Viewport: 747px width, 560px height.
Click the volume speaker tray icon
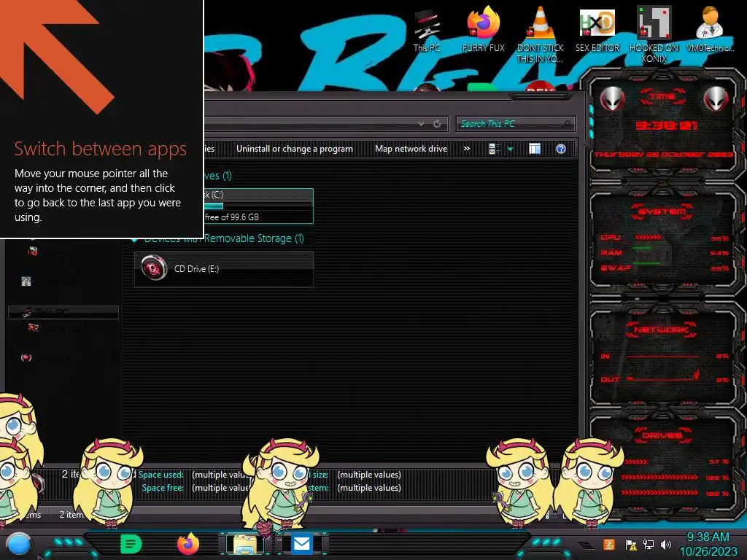click(x=666, y=544)
